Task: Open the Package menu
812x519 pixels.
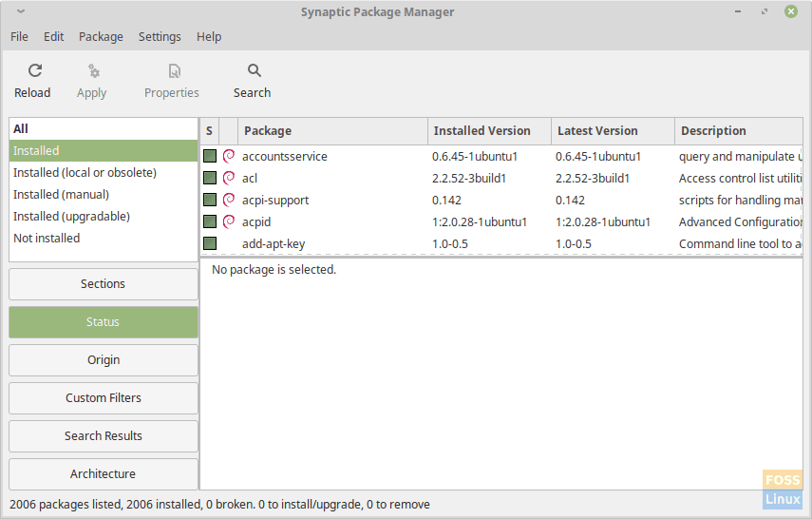Action: (101, 37)
